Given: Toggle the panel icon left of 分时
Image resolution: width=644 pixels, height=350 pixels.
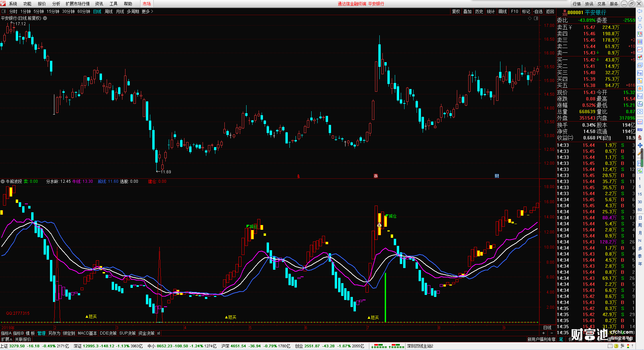Looking at the screenshot, I should [4, 11].
